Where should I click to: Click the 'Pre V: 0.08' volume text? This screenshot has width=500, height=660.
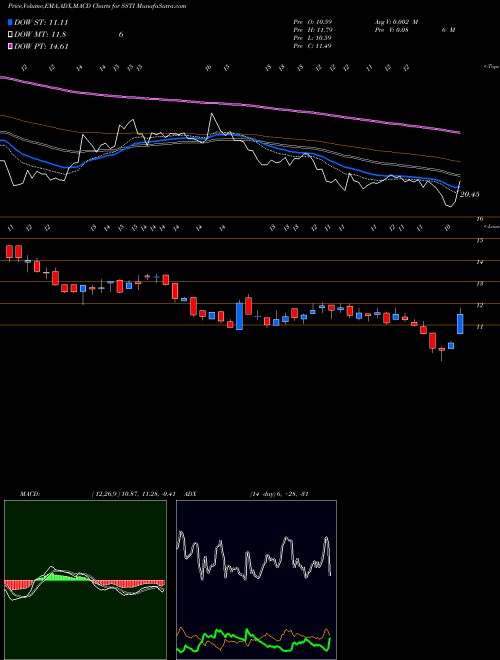(x=391, y=30)
